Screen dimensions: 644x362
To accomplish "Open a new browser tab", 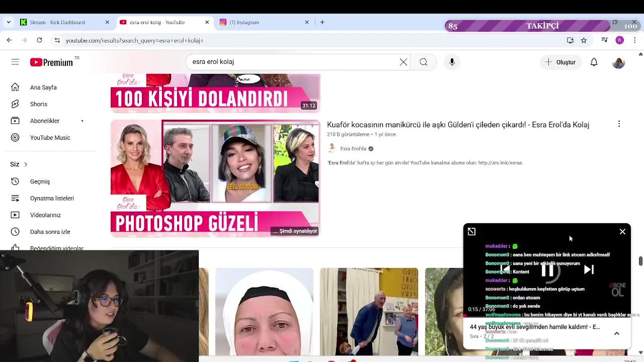I will point(323,22).
